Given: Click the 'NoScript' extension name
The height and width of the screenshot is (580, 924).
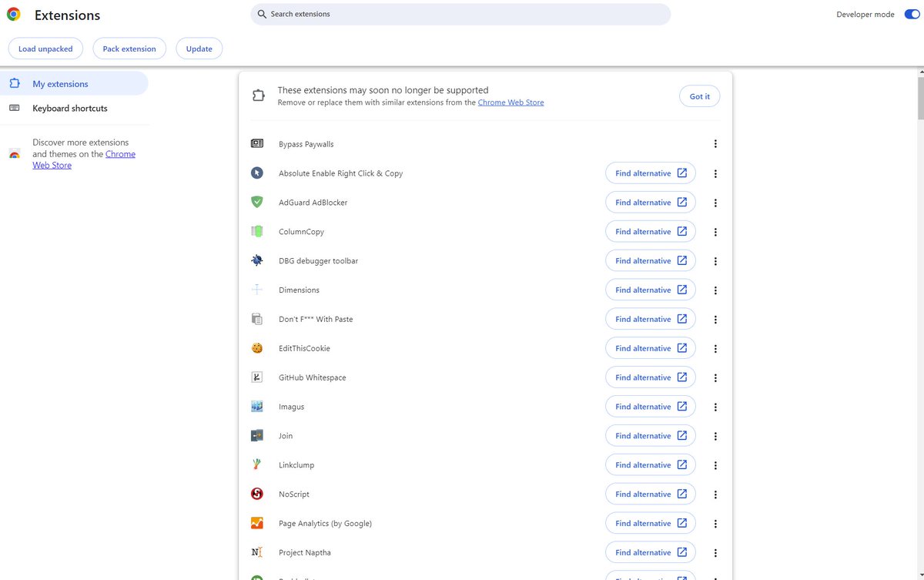Looking at the screenshot, I should [x=294, y=495].
